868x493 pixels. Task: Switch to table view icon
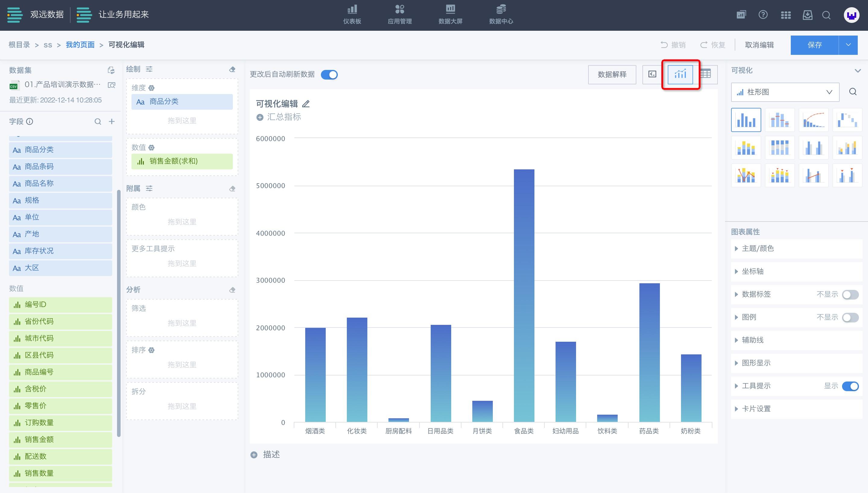coord(706,74)
